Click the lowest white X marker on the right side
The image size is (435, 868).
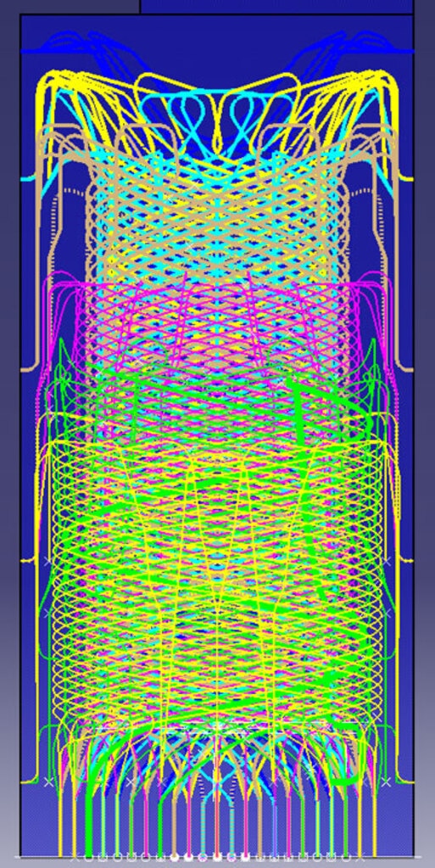(387, 781)
